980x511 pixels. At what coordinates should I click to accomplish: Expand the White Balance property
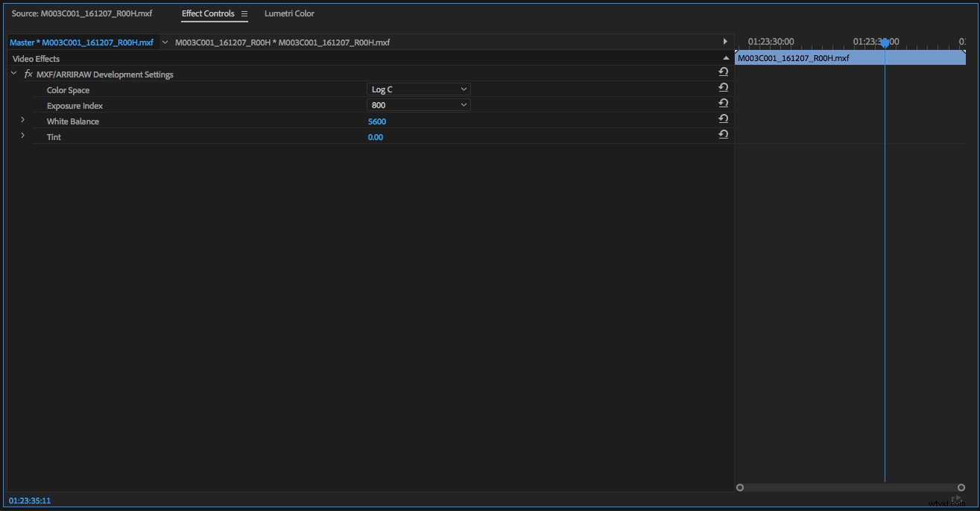pyautogui.click(x=22, y=121)
